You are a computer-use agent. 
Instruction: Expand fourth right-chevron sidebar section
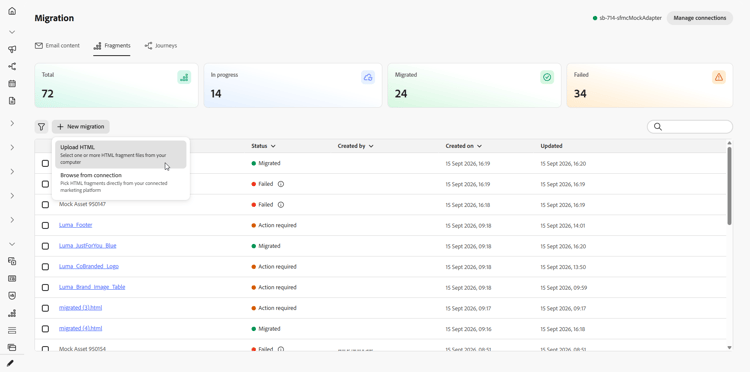point(12,196)
